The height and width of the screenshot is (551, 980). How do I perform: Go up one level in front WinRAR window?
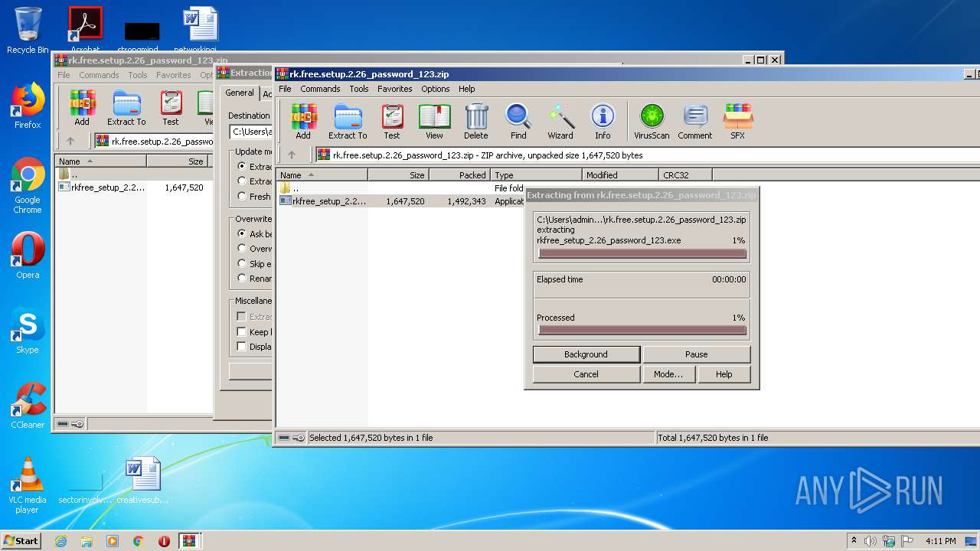tap(292, 155)
